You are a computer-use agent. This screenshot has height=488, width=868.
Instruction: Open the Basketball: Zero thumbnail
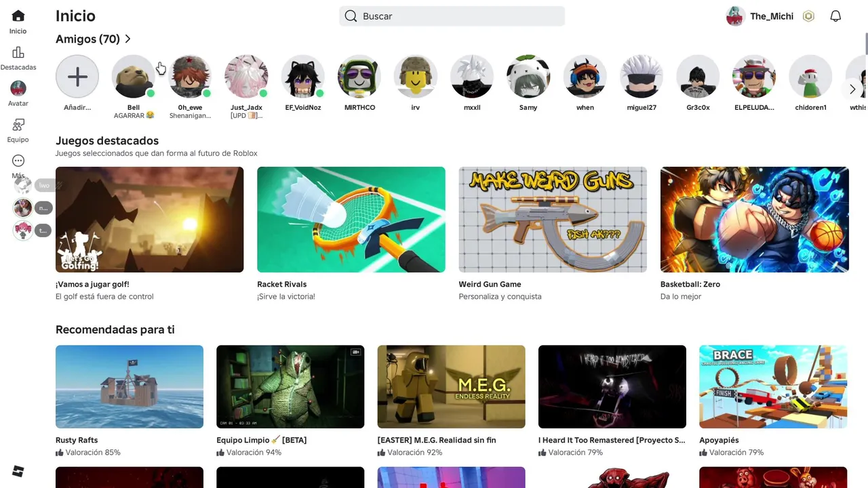pos(755,220)
